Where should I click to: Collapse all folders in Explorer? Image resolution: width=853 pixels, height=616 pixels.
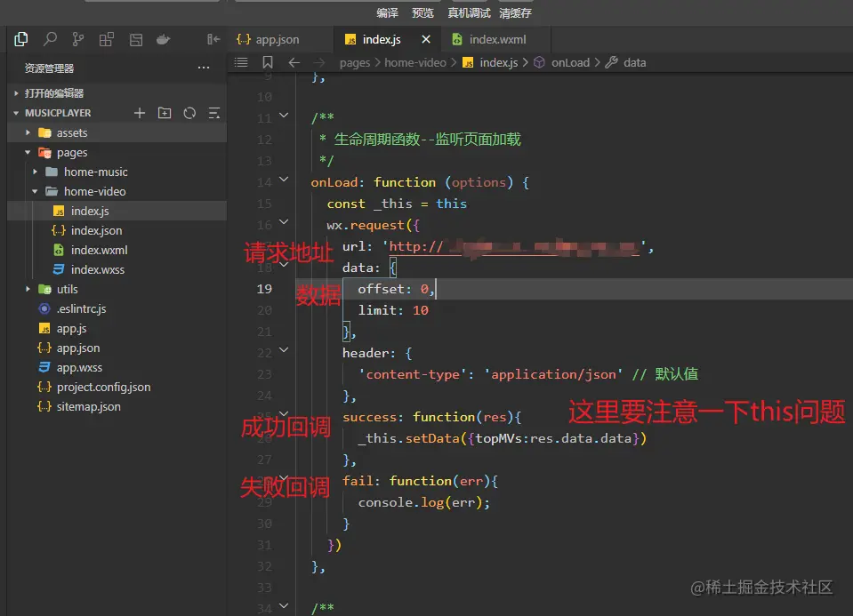(213, 113)
